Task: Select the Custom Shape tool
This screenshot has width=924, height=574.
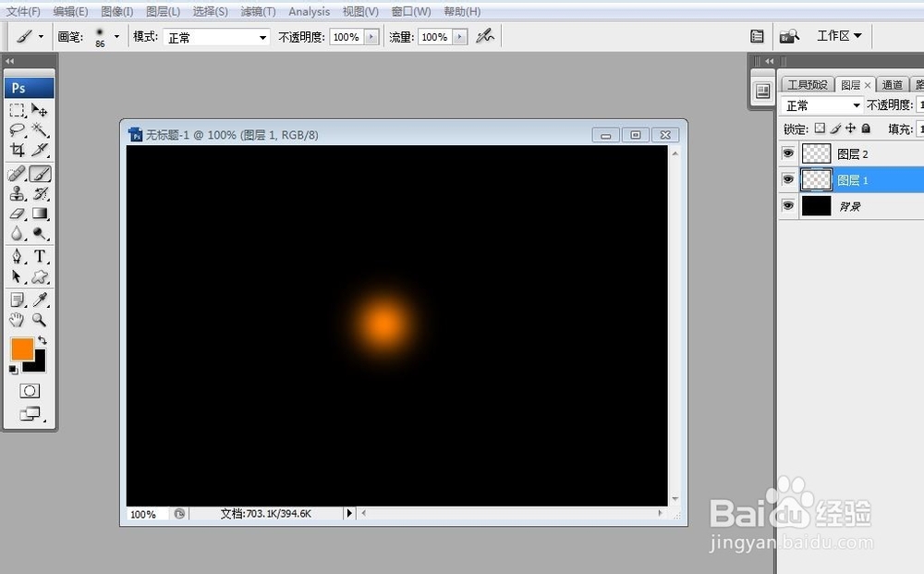Action: [x=40, y=276]
